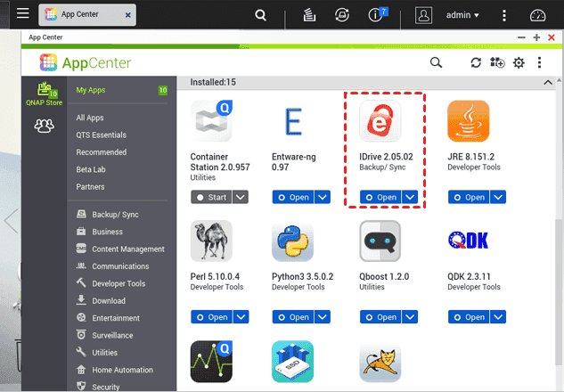This screenshot has width=564, height=392.
Task: Open external devices icon in top bar
Action: click(342, 15)
